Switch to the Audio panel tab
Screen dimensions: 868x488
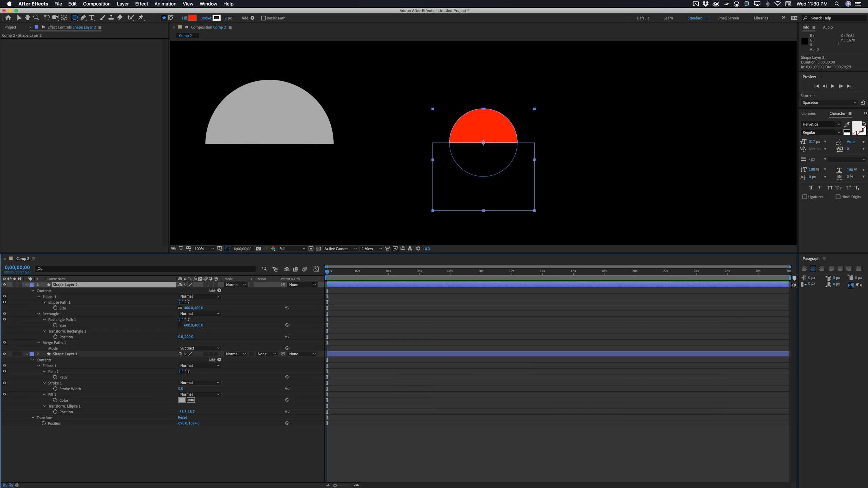[x=827, y=27]
